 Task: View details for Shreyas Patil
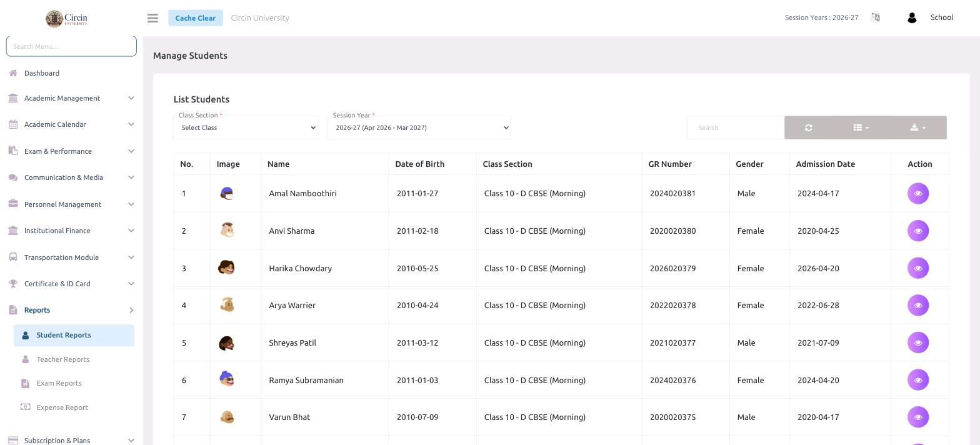pos(918,342)
